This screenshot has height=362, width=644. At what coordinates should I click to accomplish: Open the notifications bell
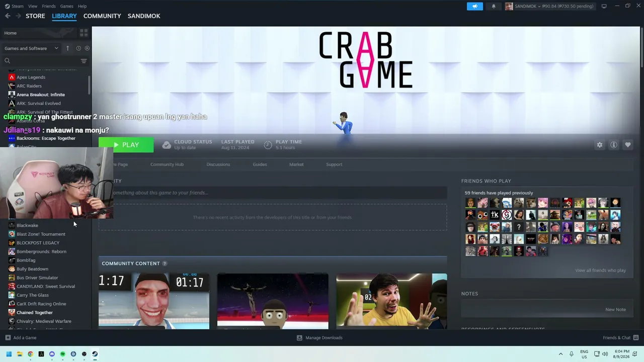click(494, 6)
